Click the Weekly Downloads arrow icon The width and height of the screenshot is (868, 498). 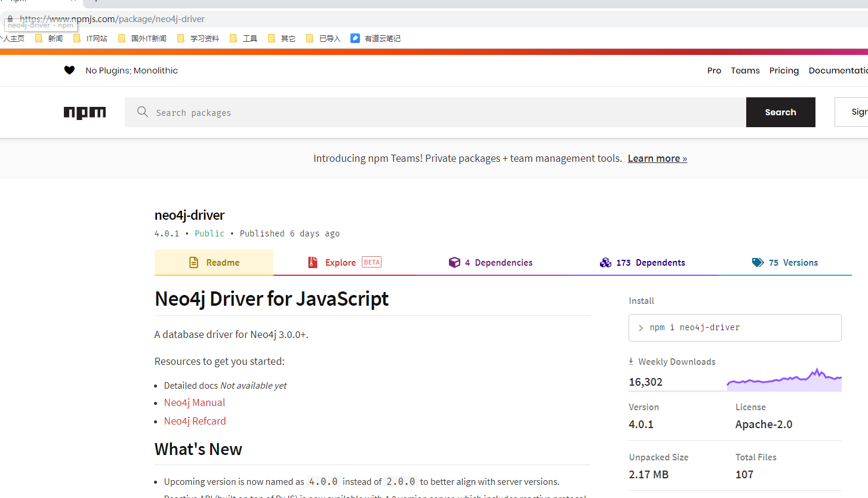coord(631,361)
